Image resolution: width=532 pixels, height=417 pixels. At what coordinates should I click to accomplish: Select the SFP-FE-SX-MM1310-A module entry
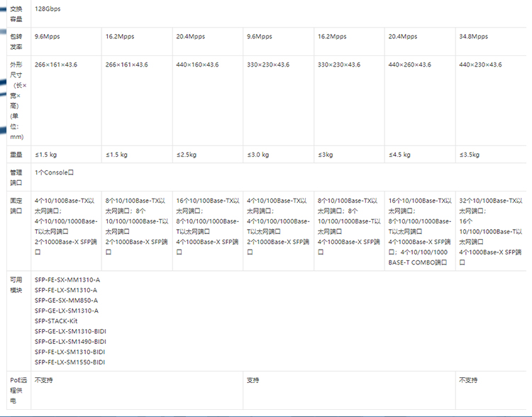click(67, 279)
